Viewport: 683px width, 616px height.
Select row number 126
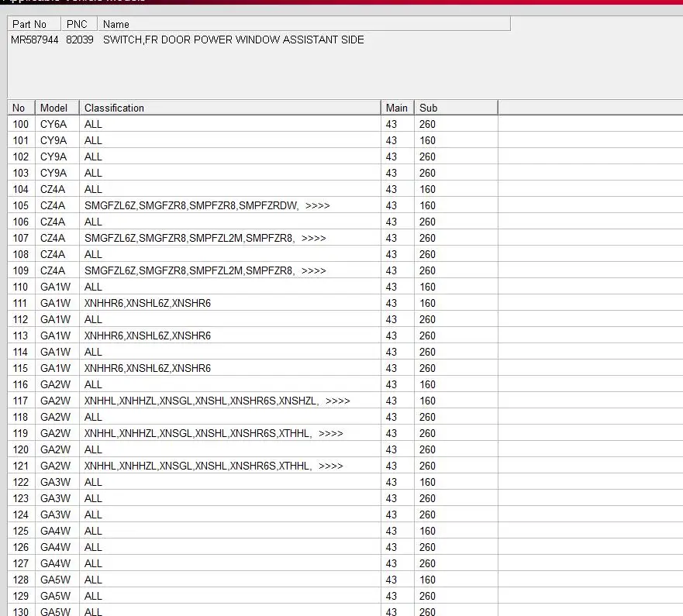pyautogui.click(x=20, y=548)
